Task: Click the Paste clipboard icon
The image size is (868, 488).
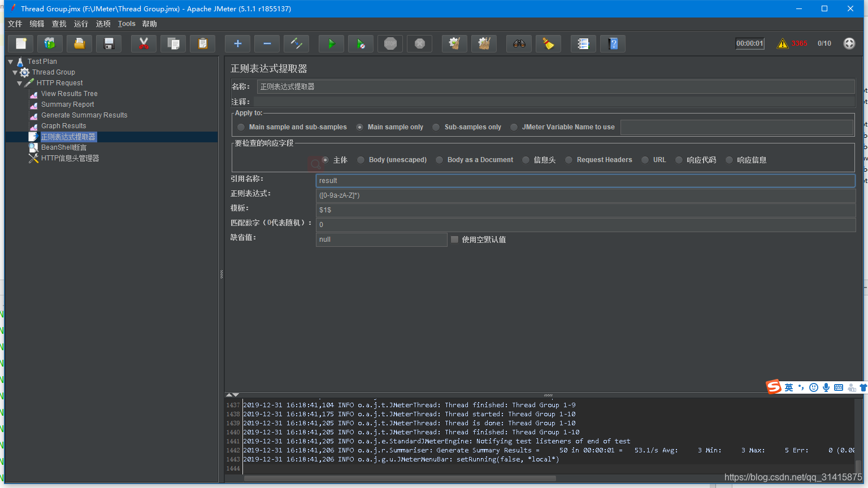Action: point(203,43)
